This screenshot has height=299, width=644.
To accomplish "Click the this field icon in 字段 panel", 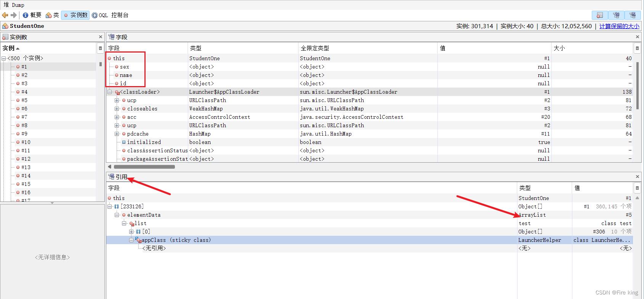I will (x=110, y=58).
